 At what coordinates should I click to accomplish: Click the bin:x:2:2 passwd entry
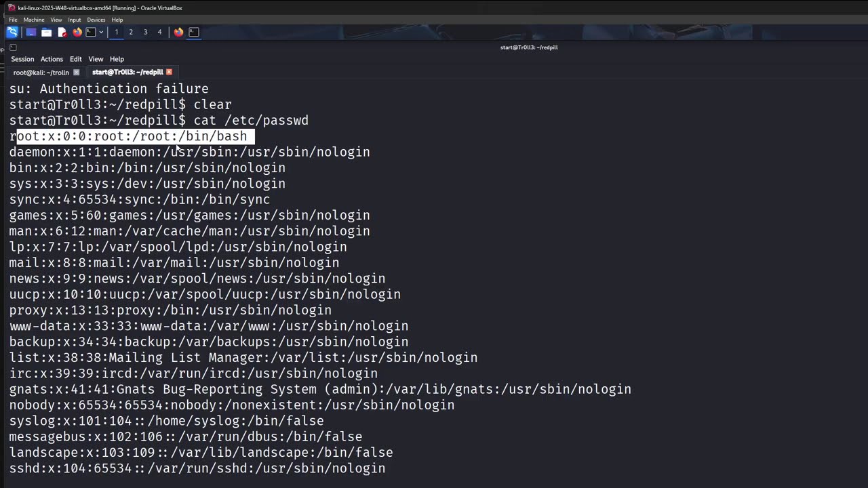[x=147, y=168]
